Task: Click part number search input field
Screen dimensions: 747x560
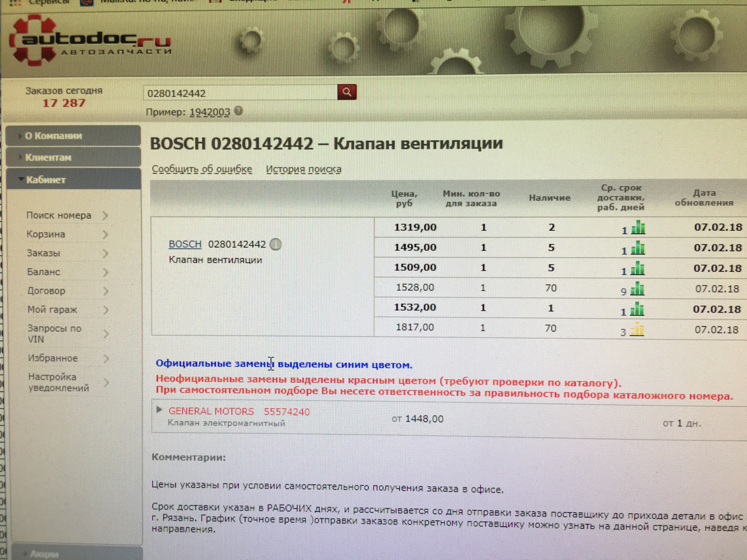Action: coord(241,93)
